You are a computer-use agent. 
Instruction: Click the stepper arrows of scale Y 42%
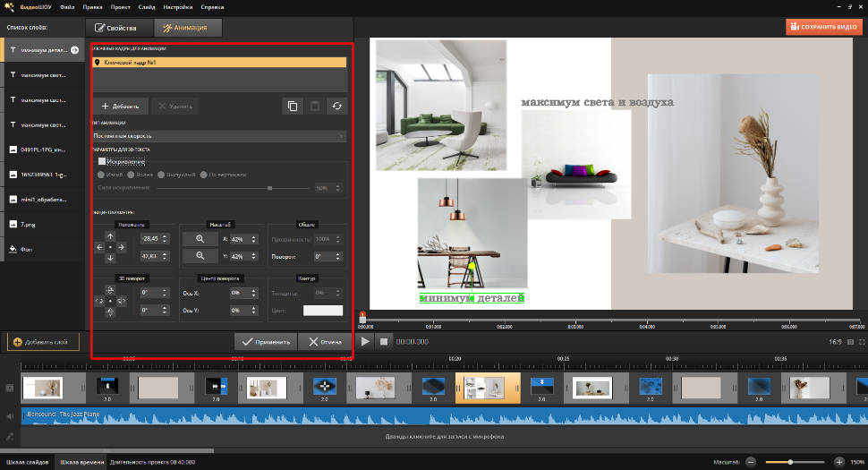pos(253,256)
